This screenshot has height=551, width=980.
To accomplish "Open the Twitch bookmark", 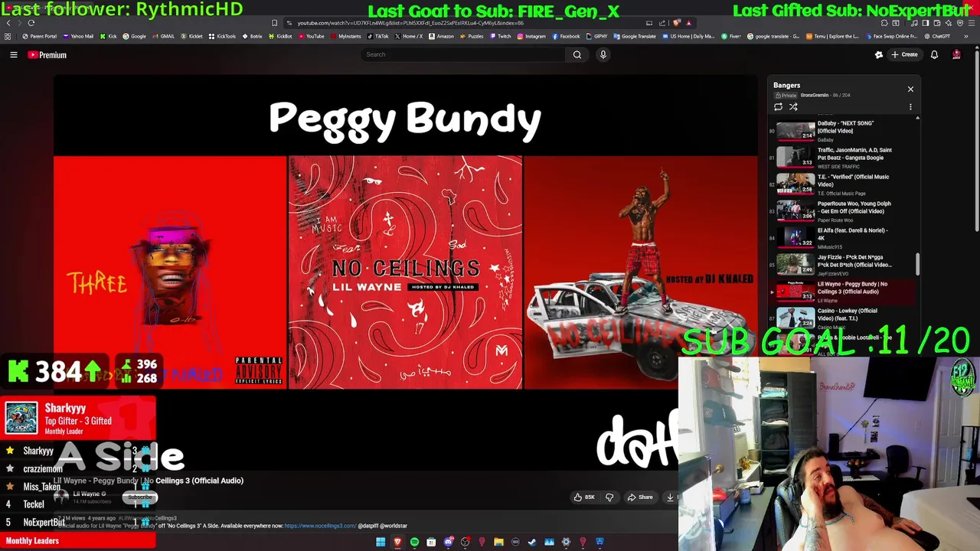I will click(x=500, y=36).
